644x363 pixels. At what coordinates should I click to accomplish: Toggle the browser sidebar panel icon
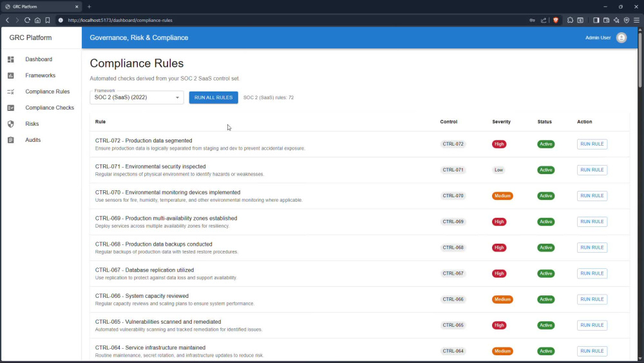click(596, 20)
